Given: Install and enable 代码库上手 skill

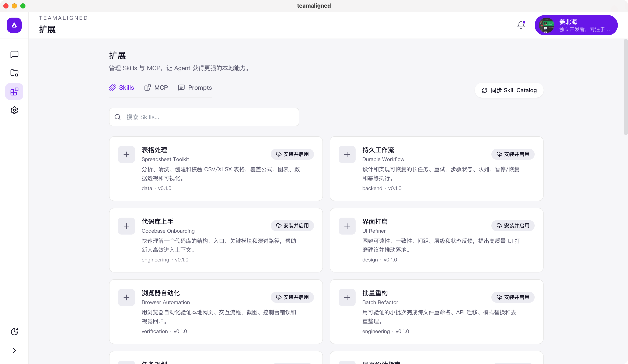Looking at the screenshot, I should pos(292,226).
